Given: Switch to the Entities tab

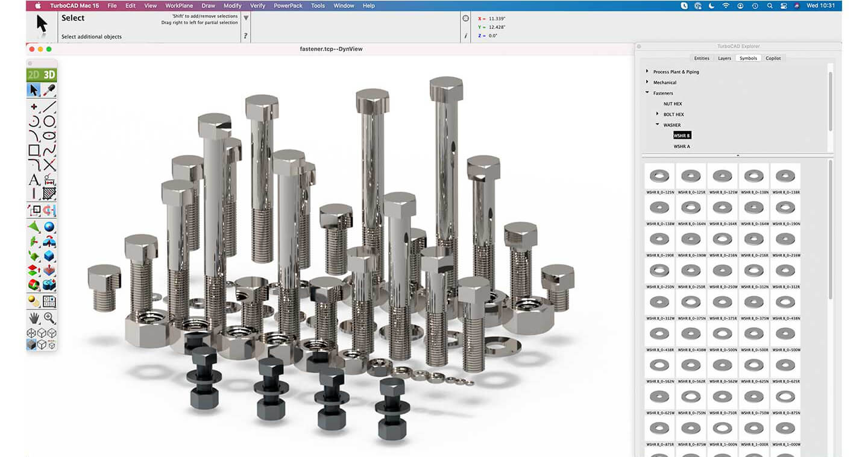Looking at the screenshot, I should coord(702,58).
